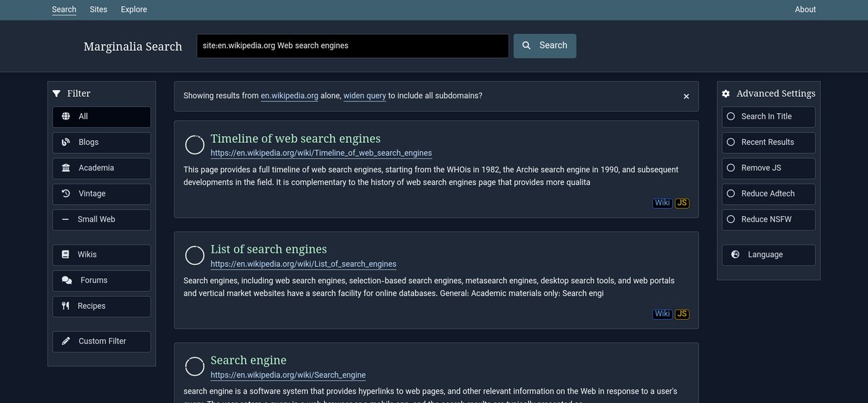
Task: Filter results by Academia
Action: click(102, 168)
